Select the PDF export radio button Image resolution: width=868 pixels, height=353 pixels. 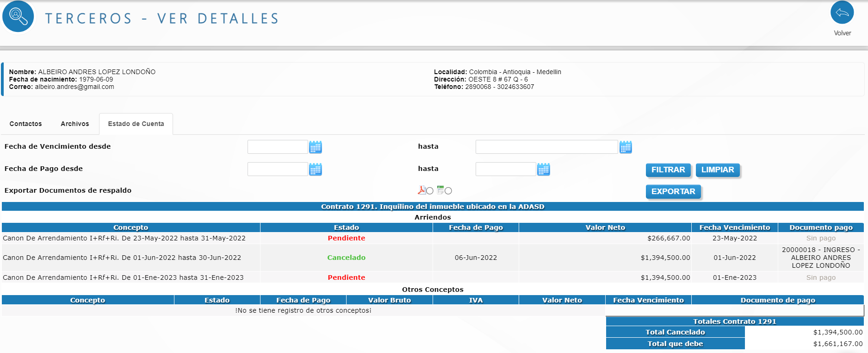click(x=430, y=191)
